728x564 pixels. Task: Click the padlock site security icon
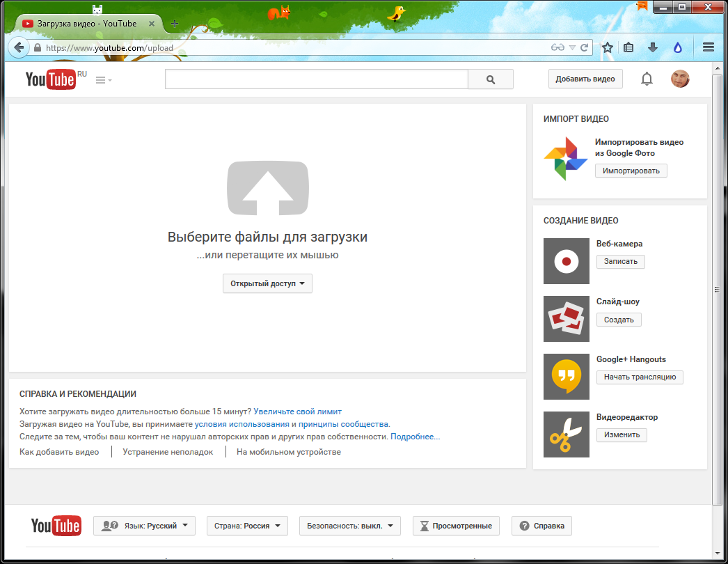pos(38,47)
